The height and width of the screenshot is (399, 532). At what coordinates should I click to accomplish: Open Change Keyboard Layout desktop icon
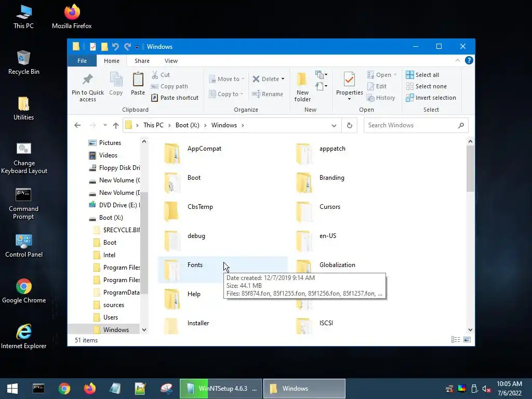click(x=24, y=158)
